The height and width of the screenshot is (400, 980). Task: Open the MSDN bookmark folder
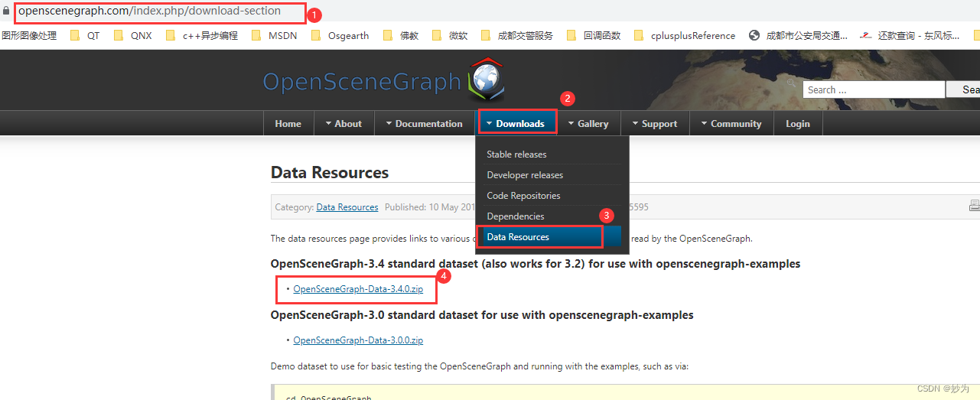[x=274, y=35]
